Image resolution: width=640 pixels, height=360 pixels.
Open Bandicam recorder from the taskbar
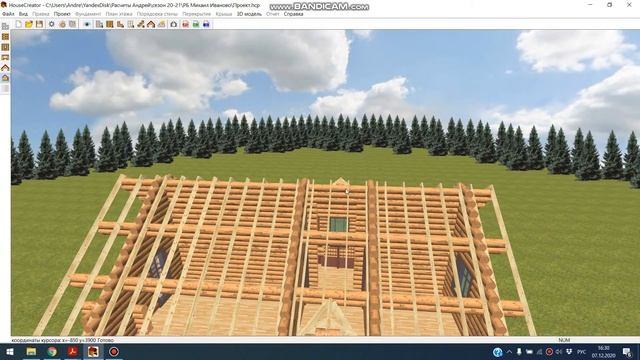114,351
